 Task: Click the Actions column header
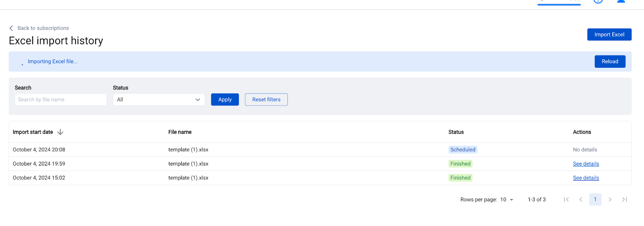click(x=582, y=132)
